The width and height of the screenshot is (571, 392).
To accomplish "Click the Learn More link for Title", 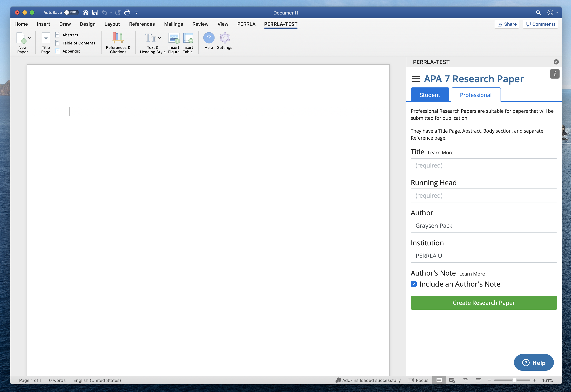I will coord(440,152).
